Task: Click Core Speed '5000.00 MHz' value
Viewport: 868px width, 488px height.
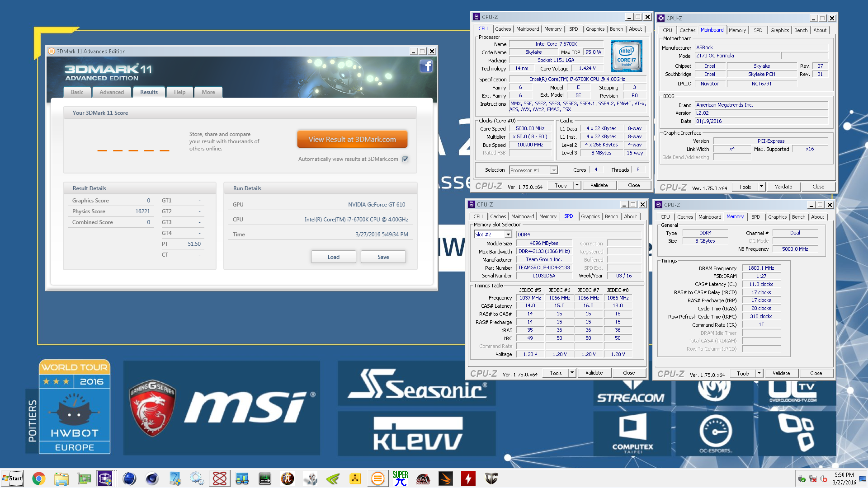Action: point(530,128)
